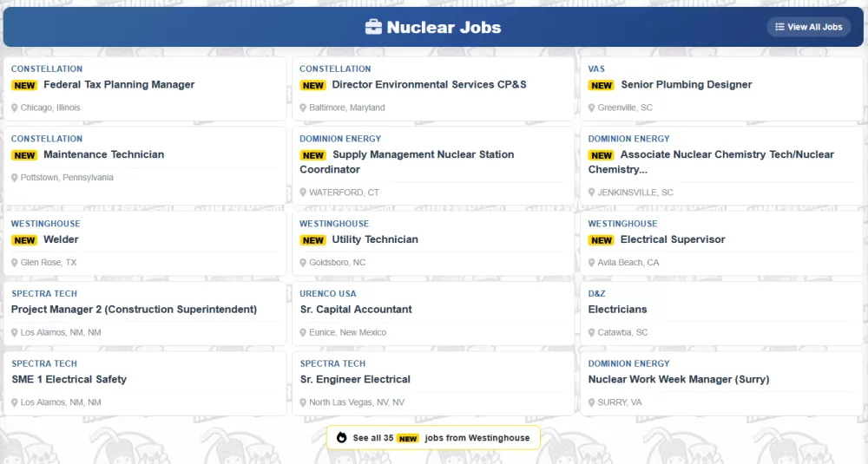Click the location pin beside Glen Rose, TX

coord(15,263)
